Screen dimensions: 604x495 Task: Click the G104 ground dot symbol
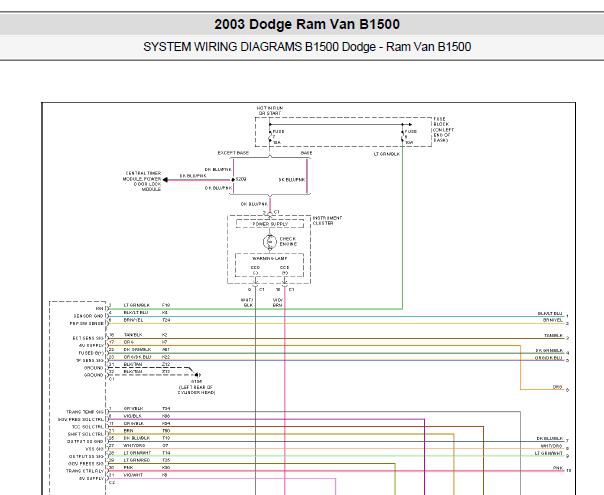point(197,375)
